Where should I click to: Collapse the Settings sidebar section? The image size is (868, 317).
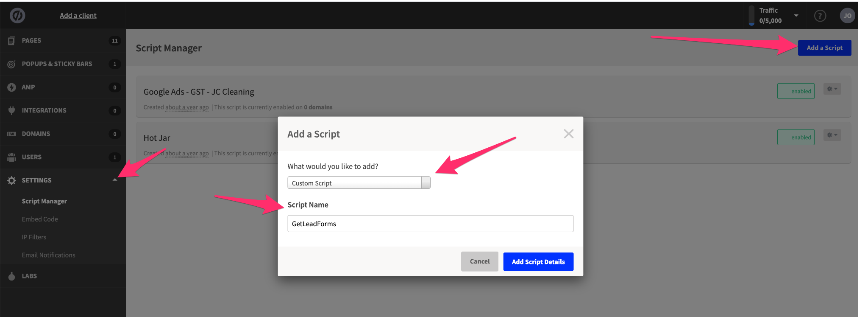point(114,180)
